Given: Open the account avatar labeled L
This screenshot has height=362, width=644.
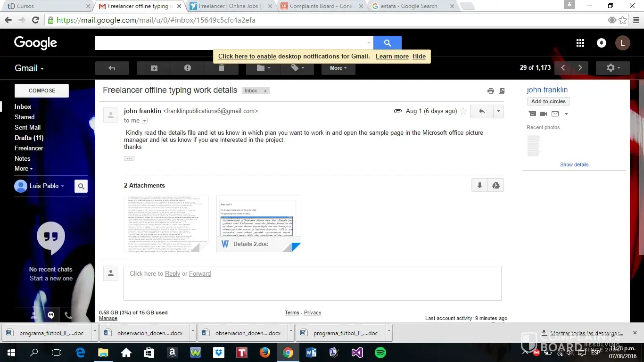Looking at the screenshot, I should click(x=622, y=43).
